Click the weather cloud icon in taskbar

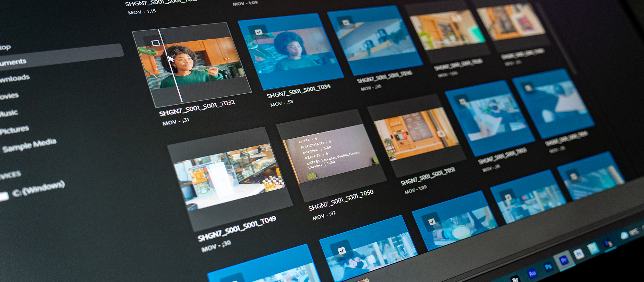pyautogui.click(x=624, y=235)
